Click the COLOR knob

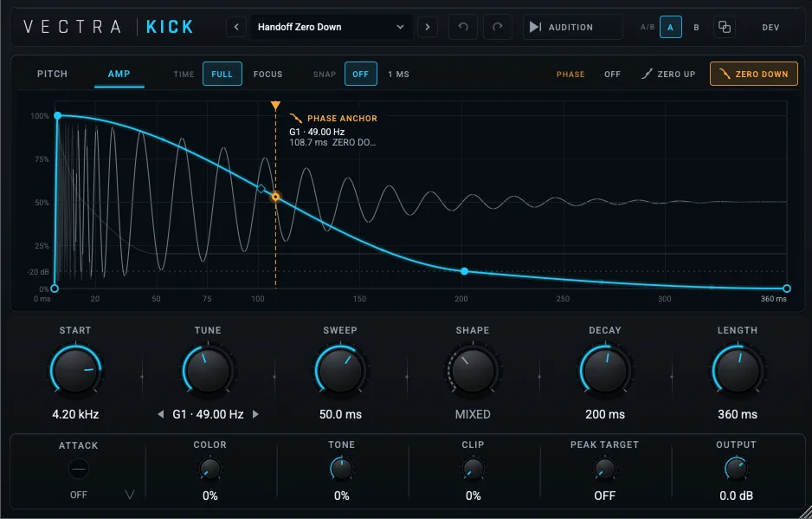pyautogui.click(x=209, y=469)
